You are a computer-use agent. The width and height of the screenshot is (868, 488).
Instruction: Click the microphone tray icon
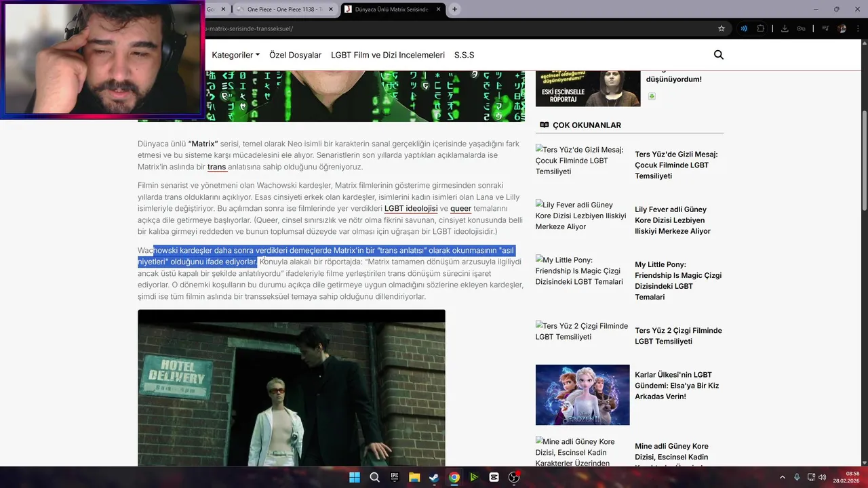tap(797, 477)
